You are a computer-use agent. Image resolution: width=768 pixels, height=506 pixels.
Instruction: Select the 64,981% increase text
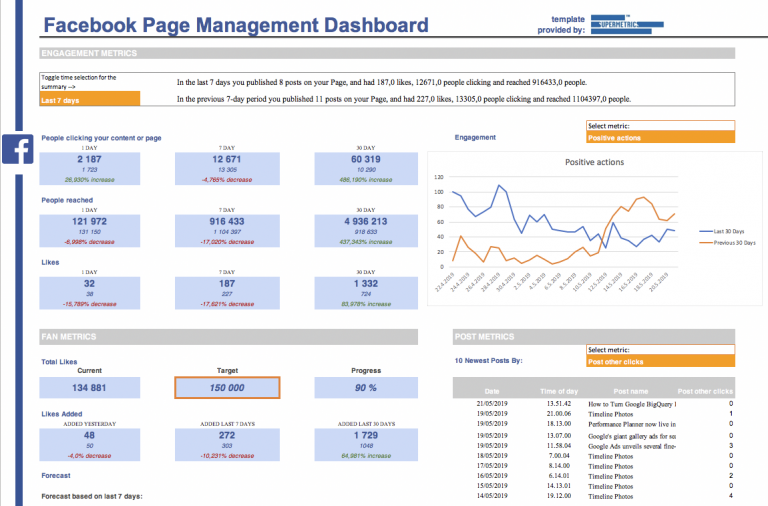point(366,456)
